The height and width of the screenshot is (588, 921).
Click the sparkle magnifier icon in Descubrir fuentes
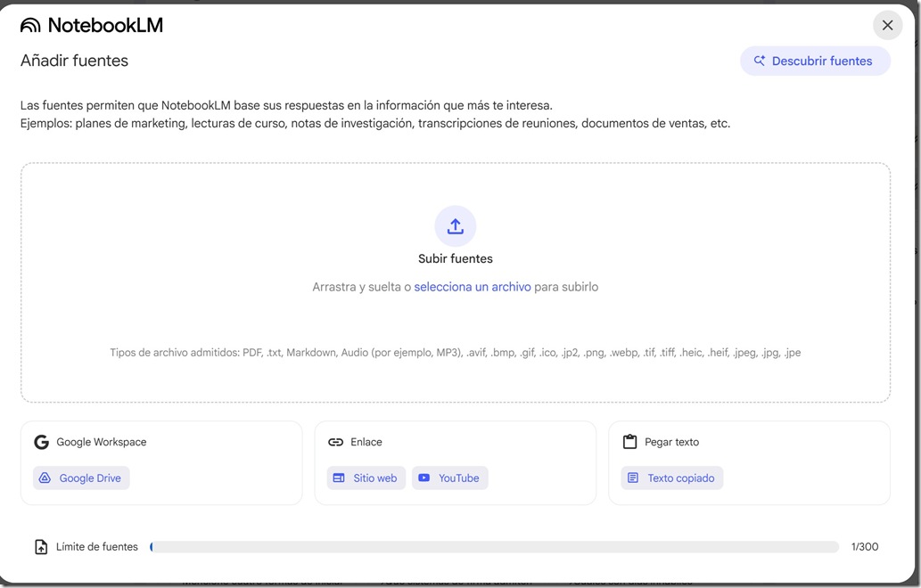(x=760, y=60)
